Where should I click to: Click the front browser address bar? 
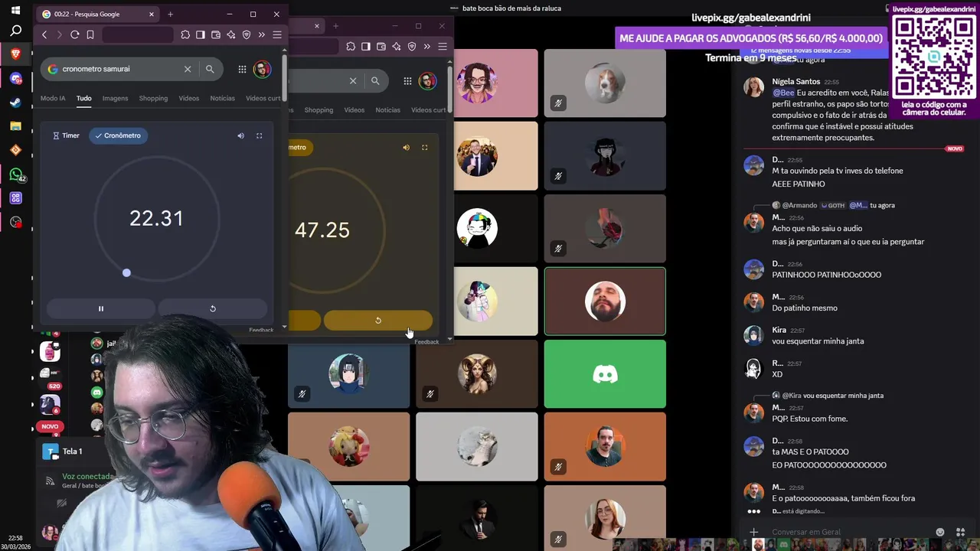[138, 34]
